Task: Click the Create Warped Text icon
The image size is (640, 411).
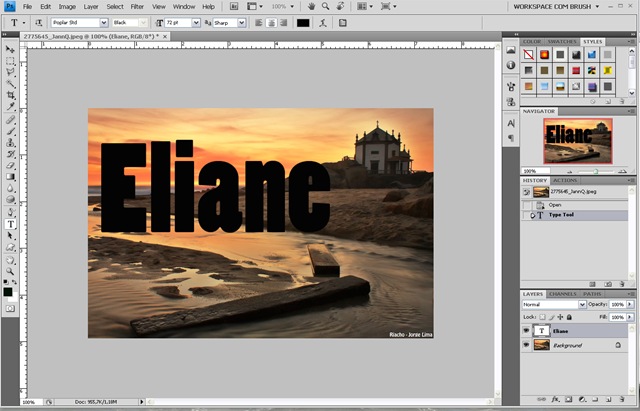Action: [323, 23]
